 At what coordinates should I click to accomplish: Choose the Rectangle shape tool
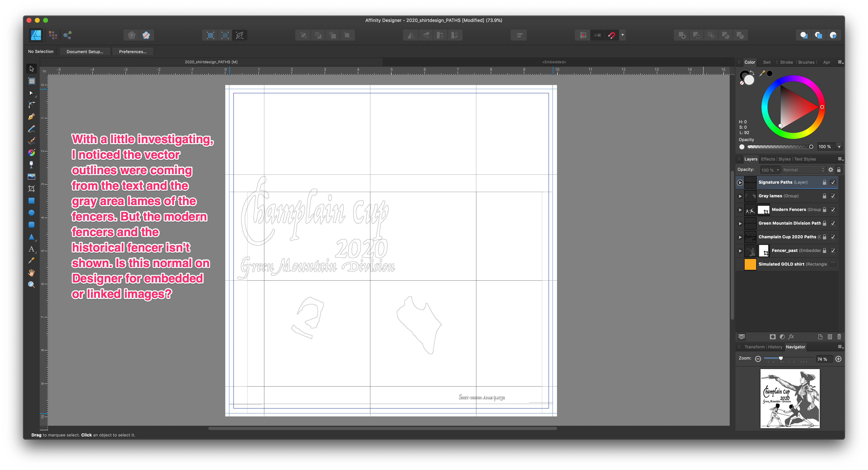[x=31, y=201]
